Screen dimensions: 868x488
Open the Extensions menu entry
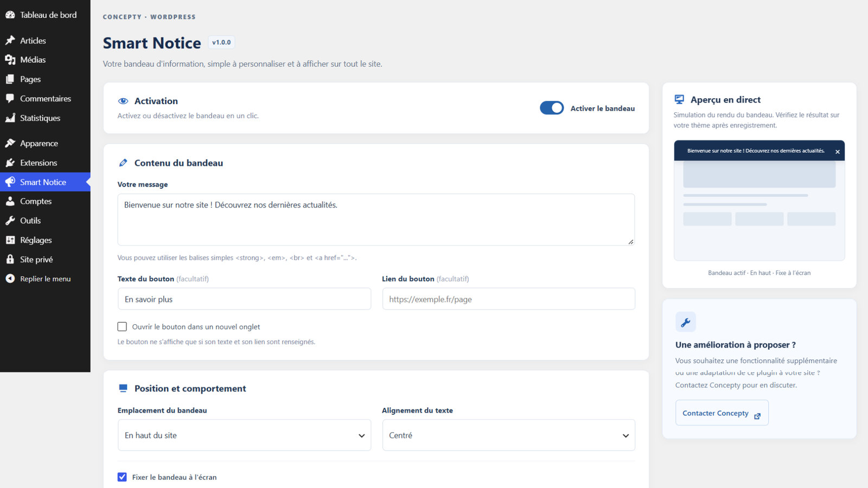pos(45,163)
